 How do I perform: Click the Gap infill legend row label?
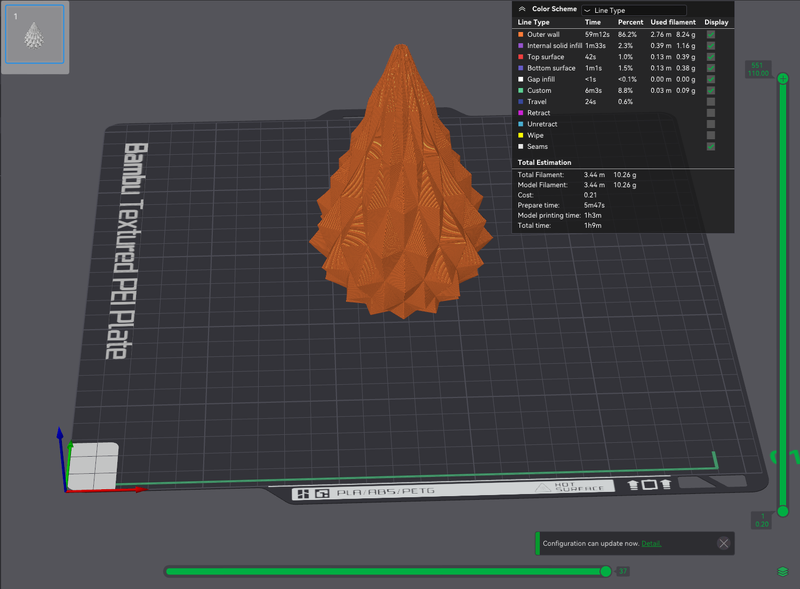(x=542, y=79)
